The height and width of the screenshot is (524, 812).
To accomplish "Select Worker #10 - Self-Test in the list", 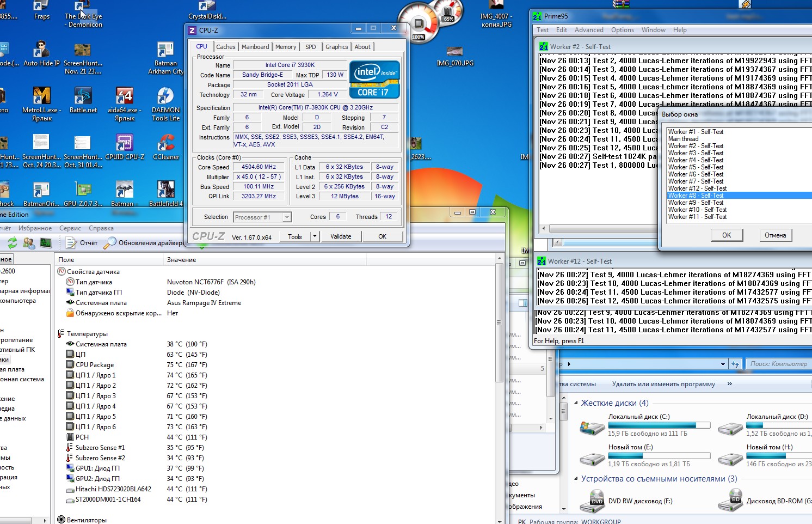I will [697, 210].
